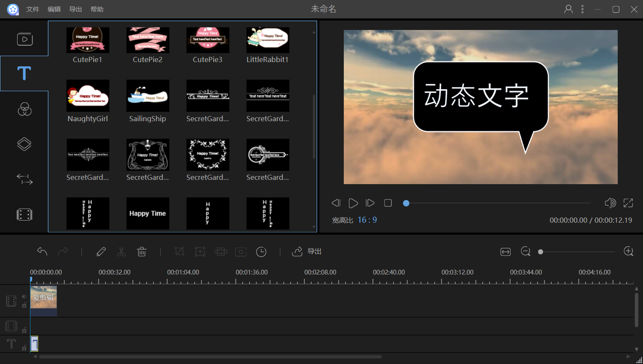Click the user account icon
643x364 pixels.
[x=568, y=9]
